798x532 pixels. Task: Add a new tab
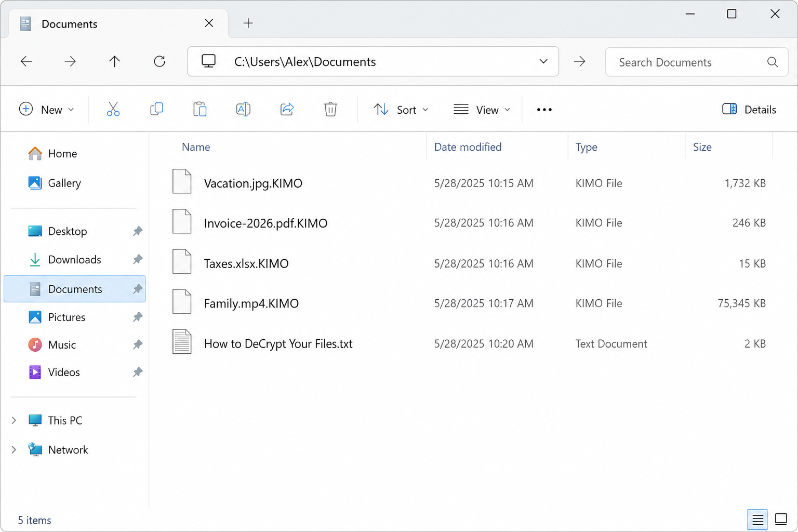pyautogui.click(x=248, y=23)
